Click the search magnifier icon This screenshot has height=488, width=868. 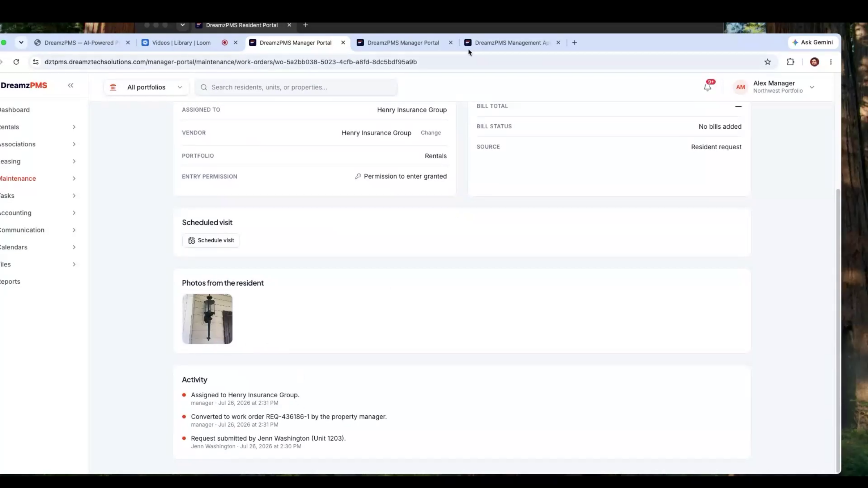pyautogui.click(x=204, y=87)
